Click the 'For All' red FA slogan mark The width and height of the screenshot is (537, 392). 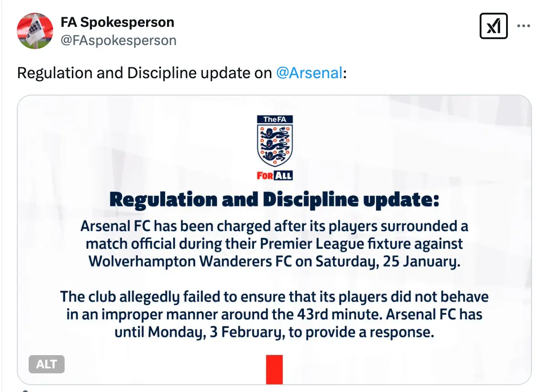click(x=274, y=174)
